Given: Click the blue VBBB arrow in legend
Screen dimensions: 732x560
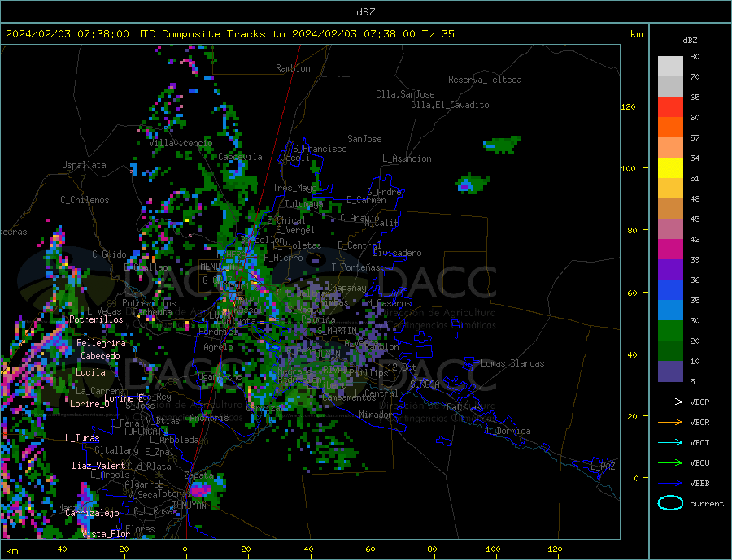Looking at the screenshot, I should click(x=670, y=484).
